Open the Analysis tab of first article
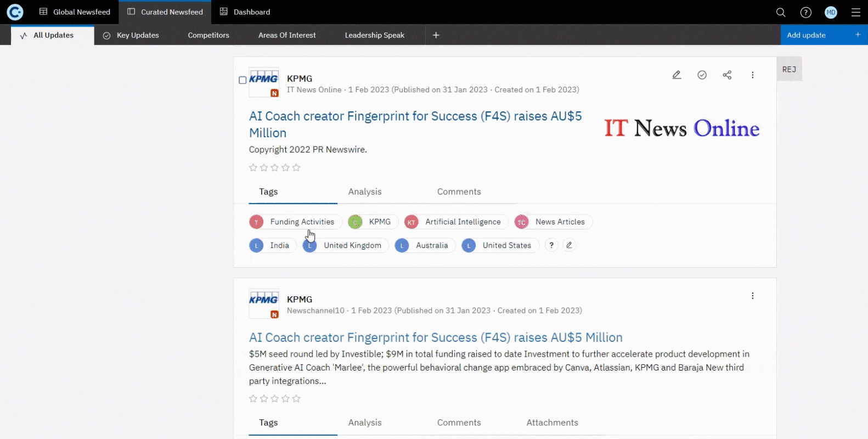Image resolution: width=868 pixels, height=439 pixels. tap(365, 192)
